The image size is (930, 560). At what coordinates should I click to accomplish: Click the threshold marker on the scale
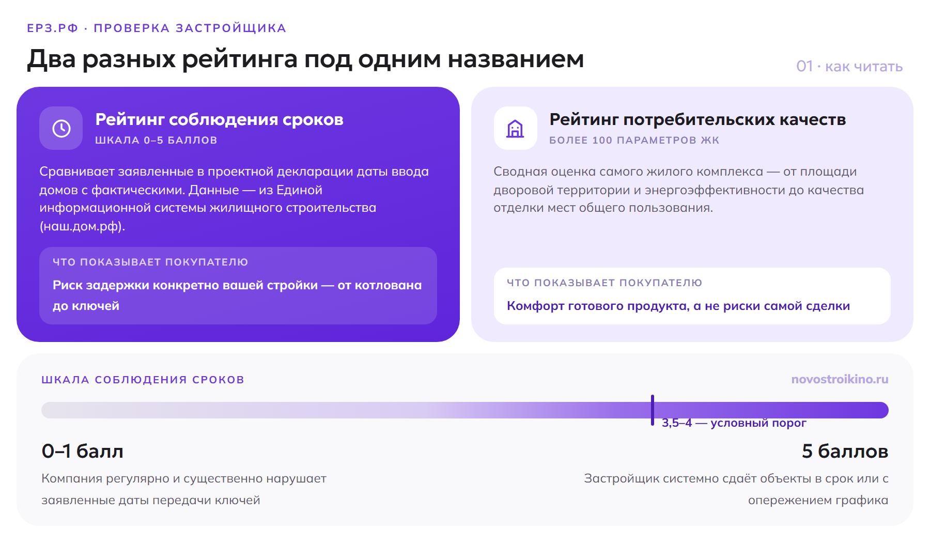click(653, 410)
